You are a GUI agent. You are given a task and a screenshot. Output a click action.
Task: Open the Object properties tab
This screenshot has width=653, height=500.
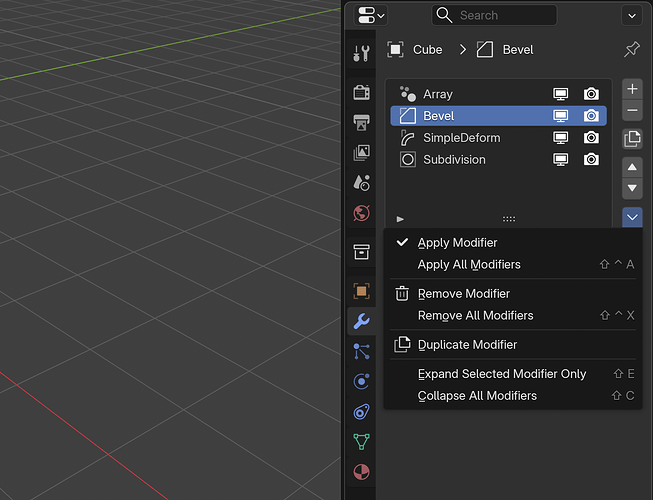click(x=361, y=291)
